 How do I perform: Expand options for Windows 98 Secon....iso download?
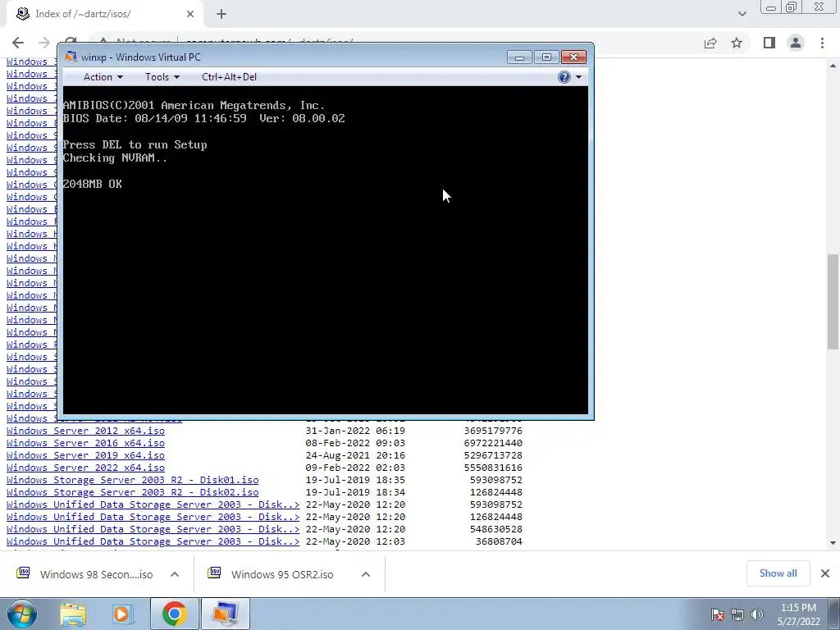175,574
